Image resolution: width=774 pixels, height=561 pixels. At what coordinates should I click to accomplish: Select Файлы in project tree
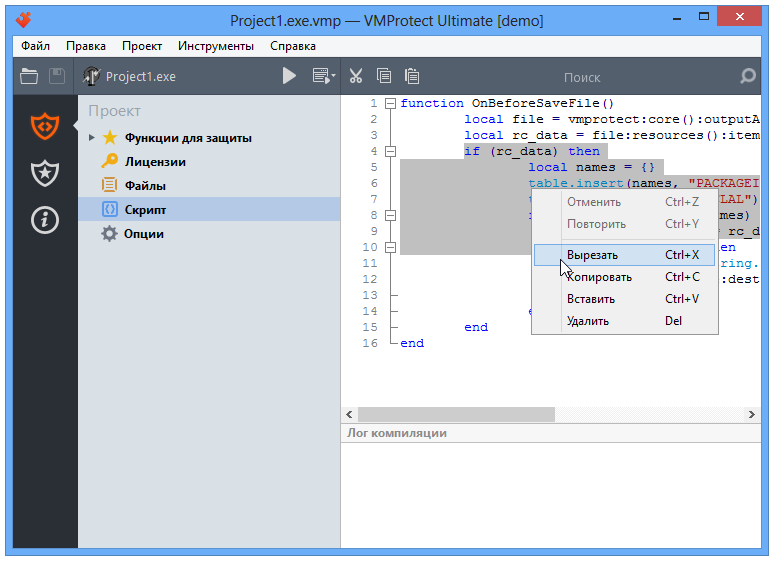coord(145,186)
